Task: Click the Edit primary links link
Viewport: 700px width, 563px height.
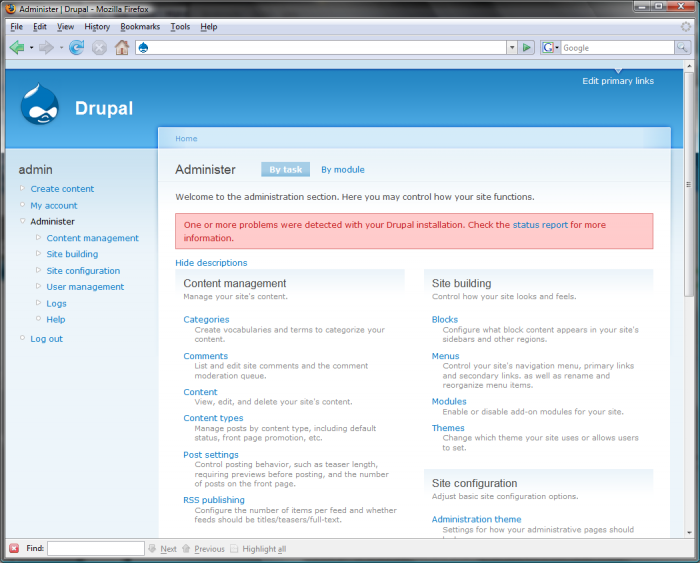Action: 618,81
